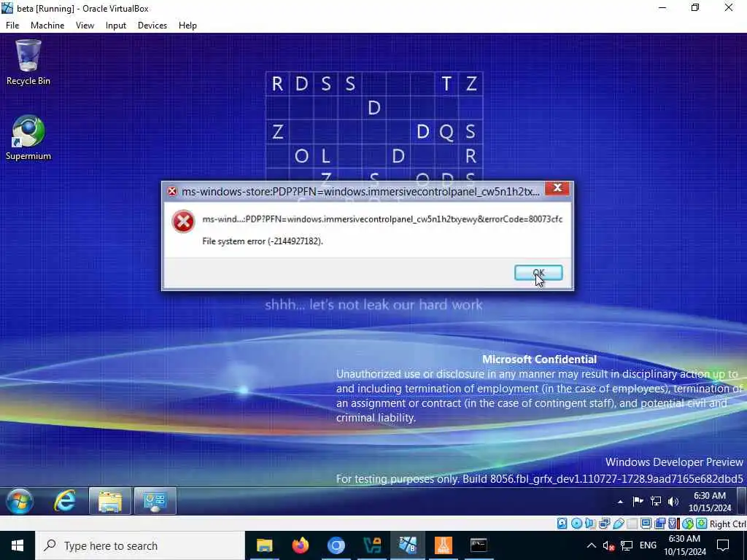Open guest clock showing 6:30 AM
The image size is (747, 560).
click(x=709, y=502)
